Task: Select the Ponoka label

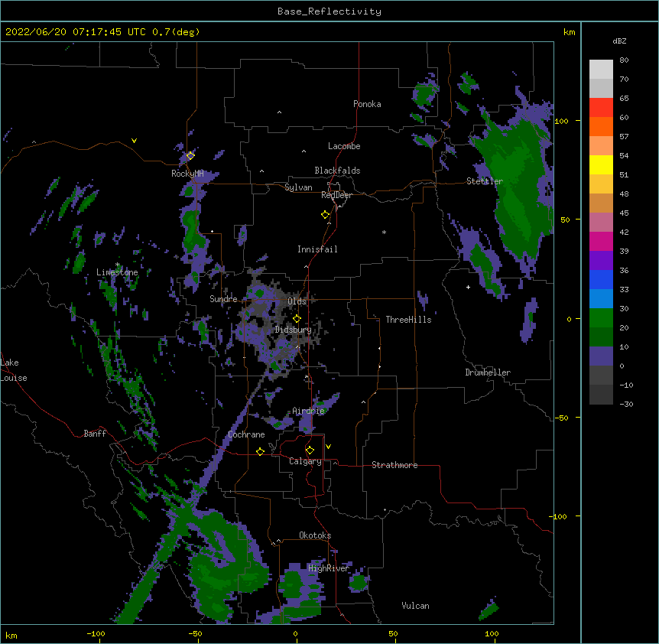Action: (367, 104)
